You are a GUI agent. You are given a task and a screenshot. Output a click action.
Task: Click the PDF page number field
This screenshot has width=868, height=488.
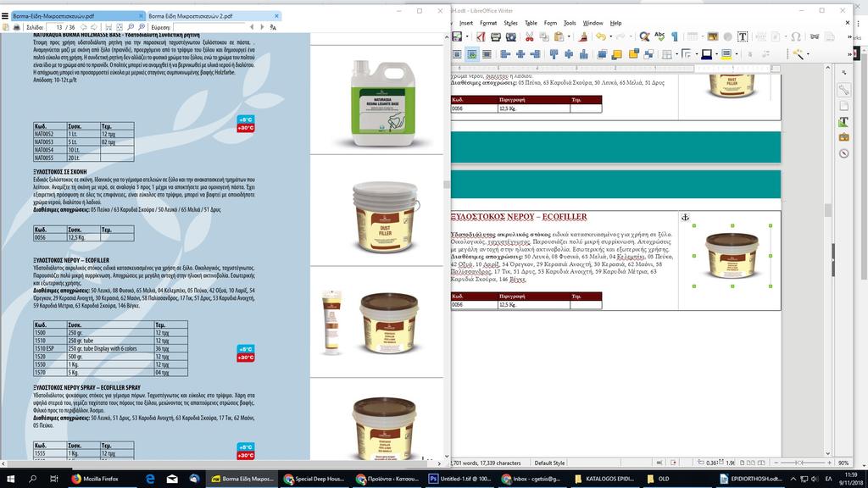[57, 26]
